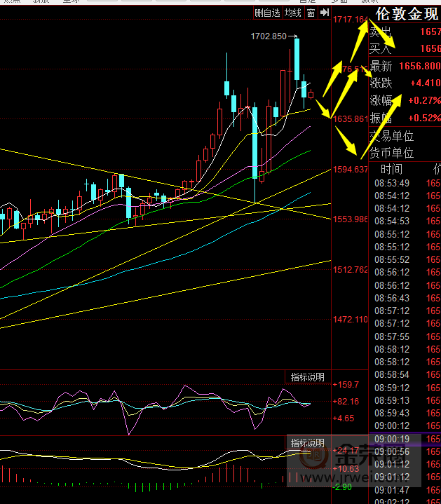This screenshot has height=504, width=441.
Task: Click the jump-to-latest arrow icon beside 窗
Action: (325, 13)
